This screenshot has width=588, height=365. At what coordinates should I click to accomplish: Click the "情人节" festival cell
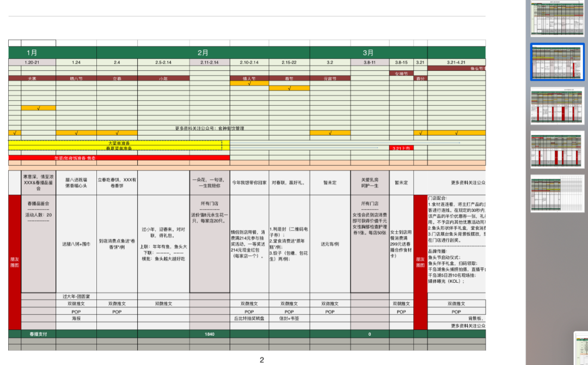(249, 78)
